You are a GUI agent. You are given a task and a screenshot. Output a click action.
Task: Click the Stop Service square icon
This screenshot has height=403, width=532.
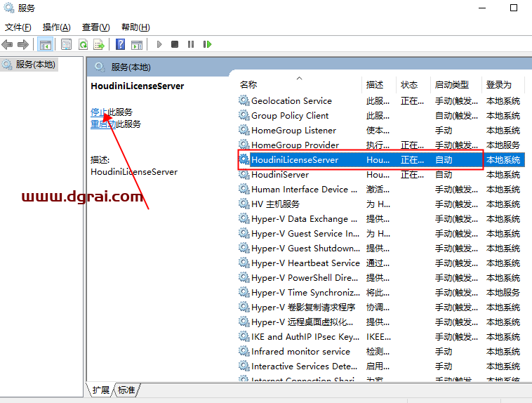pos(175,44)
